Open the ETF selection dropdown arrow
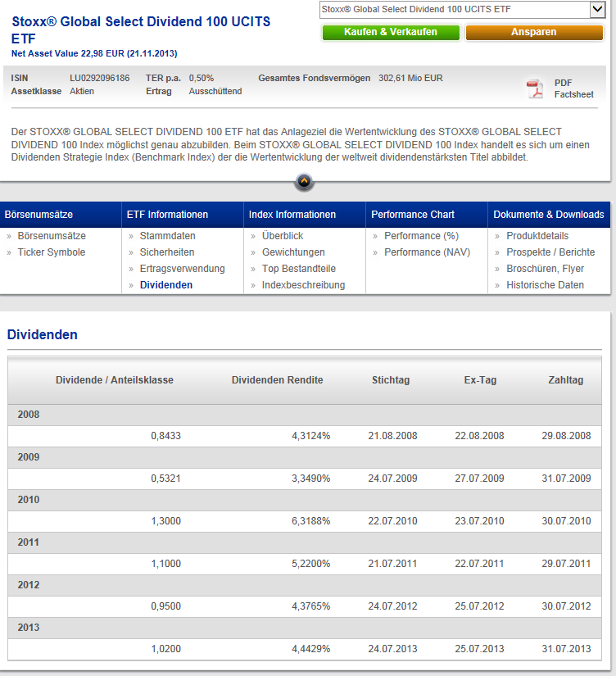This screenshot has height=676, width=616. 597,9
